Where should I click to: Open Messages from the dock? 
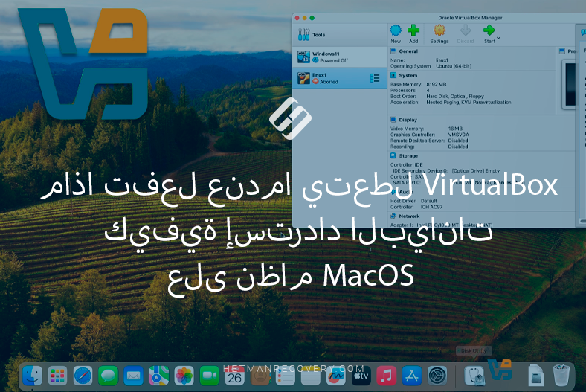pyautogui.click(x=108, y=376)
